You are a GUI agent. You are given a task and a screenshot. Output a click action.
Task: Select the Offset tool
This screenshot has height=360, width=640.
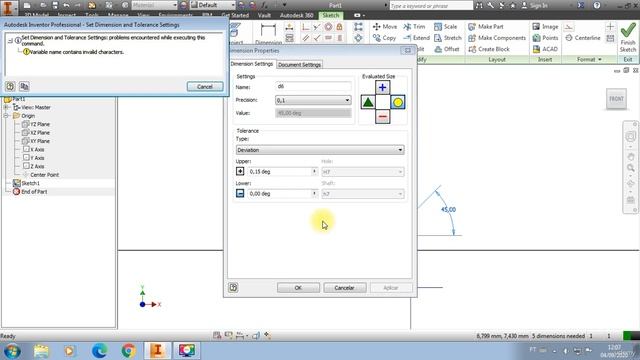click(x=447, y=49)
